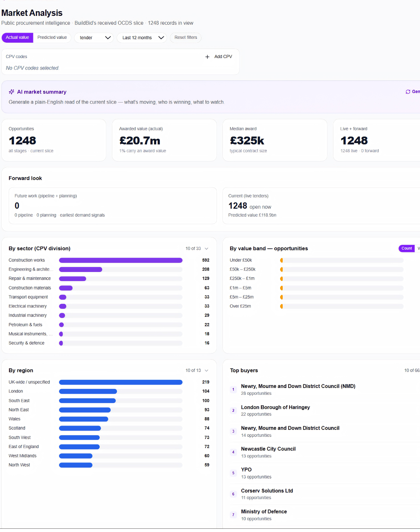Click the Engineering & archite... sector bar

point(80,269)
